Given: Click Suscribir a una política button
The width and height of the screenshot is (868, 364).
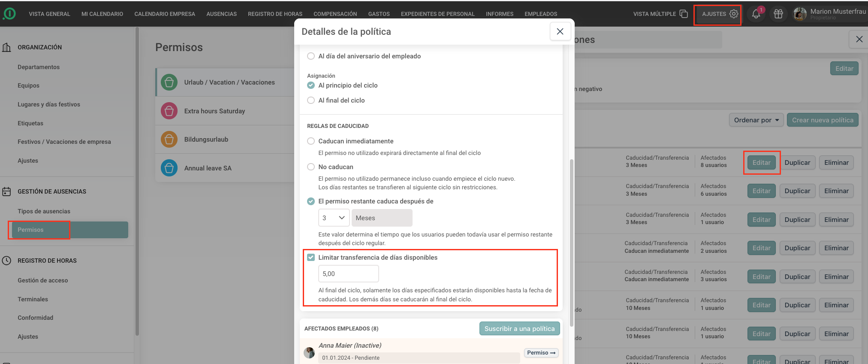Looking at the screenshot, I should pyautogui.click(x=519, y=329).
